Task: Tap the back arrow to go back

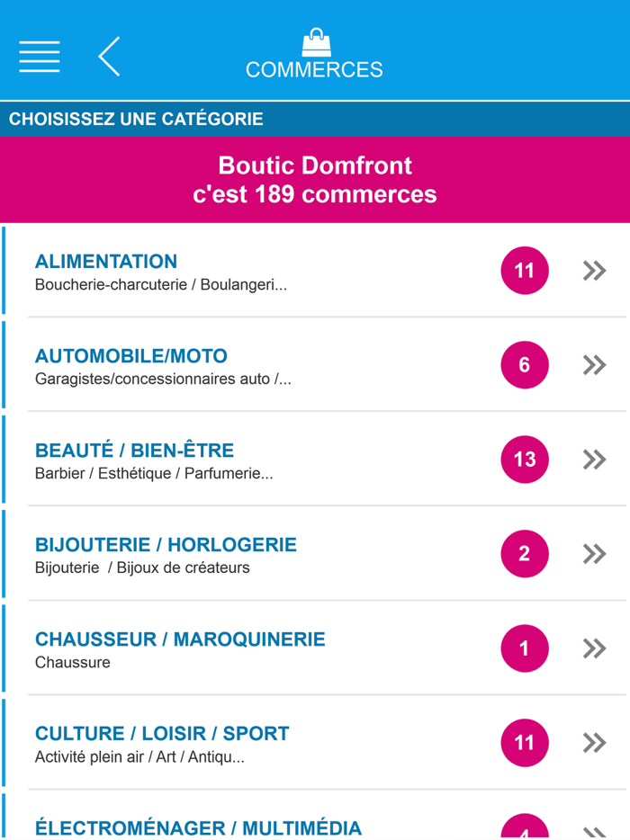Action: point(108,56)
